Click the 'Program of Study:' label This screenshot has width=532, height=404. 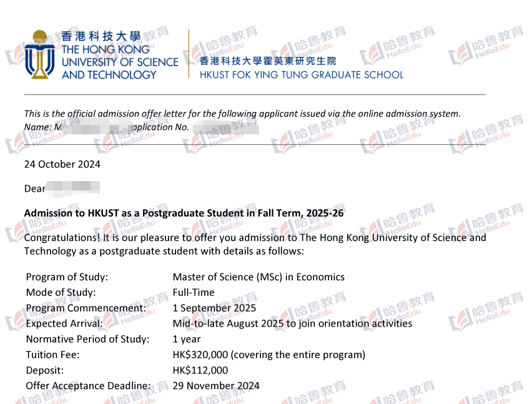pyautogui.click(x=67, y=277)
